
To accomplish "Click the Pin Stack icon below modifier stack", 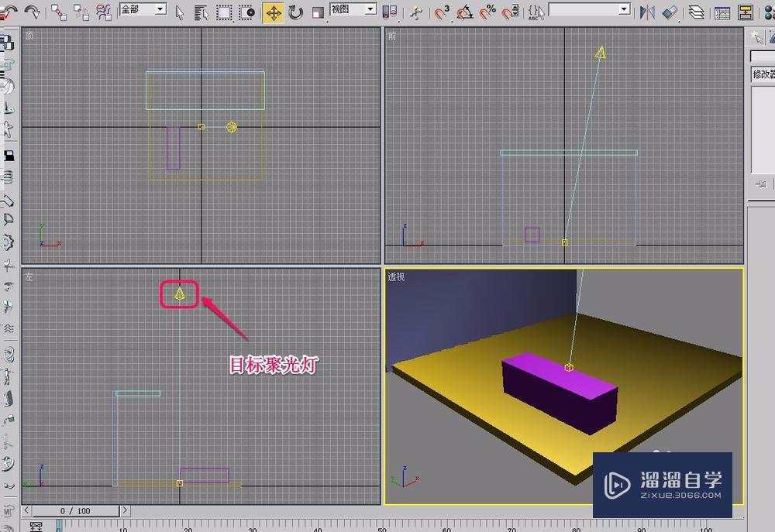I will click(x=761, y=184).
